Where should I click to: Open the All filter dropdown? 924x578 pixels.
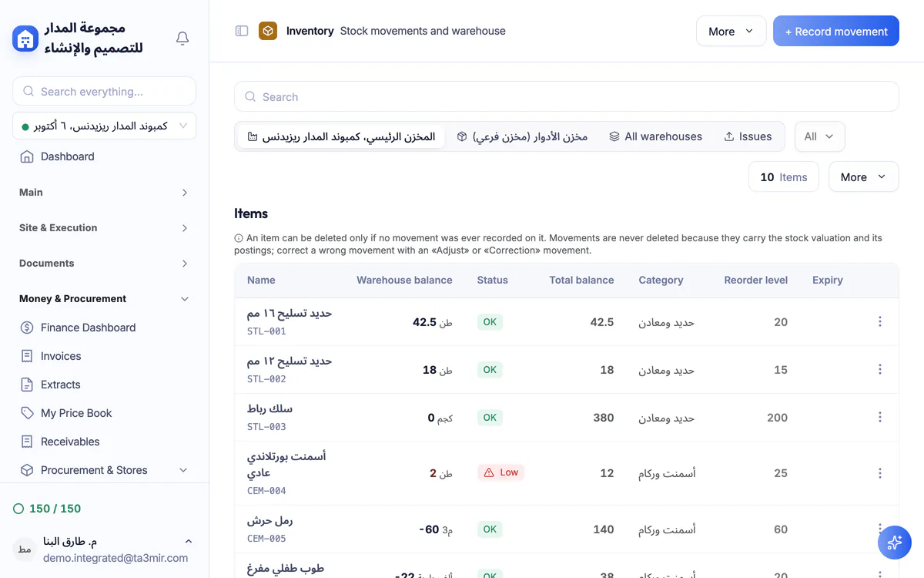(x=820, y=136)
